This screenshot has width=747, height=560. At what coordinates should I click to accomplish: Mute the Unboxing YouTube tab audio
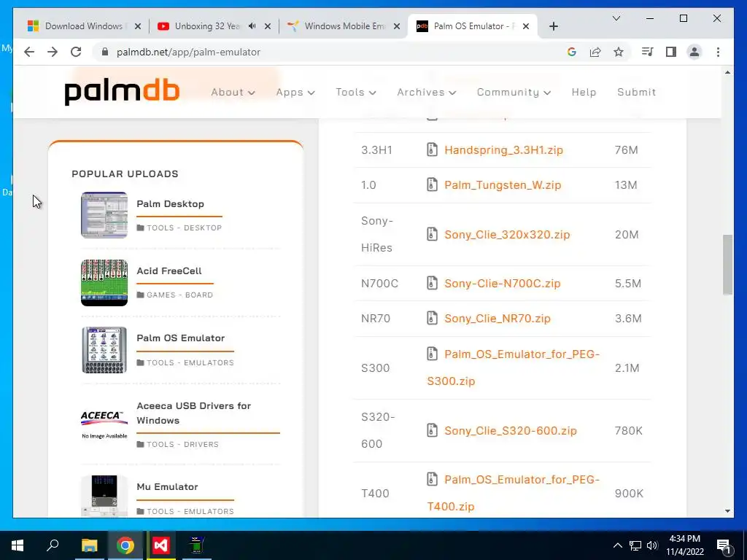click(252, 26)
